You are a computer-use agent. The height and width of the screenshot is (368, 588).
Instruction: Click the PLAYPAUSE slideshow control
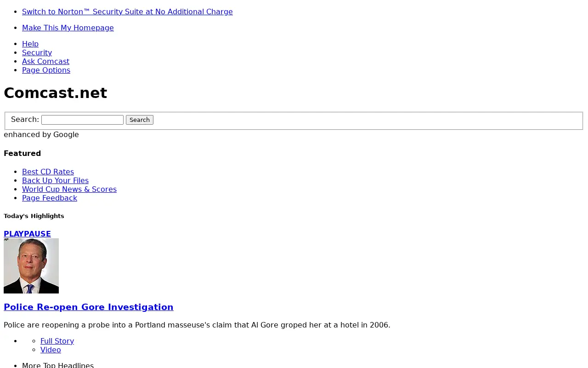point(27,234)
